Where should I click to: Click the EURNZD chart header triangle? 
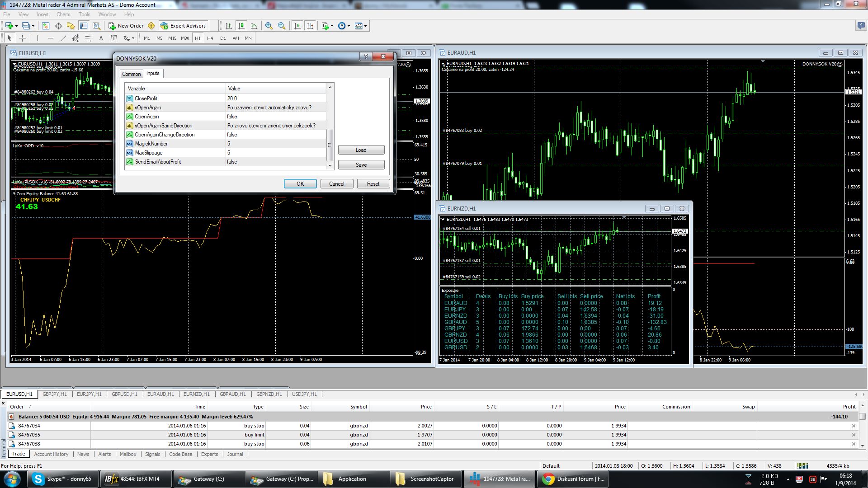point(443,219)
